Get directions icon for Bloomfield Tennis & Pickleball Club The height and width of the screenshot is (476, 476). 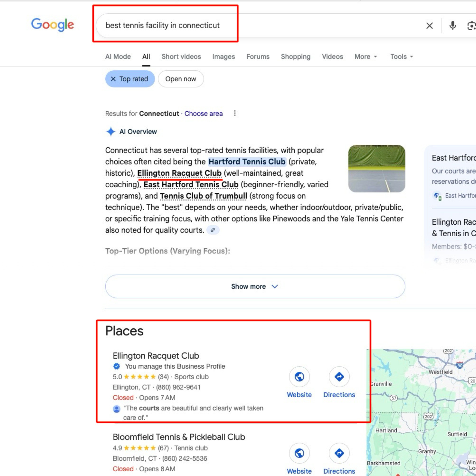[x=339, y=453]
